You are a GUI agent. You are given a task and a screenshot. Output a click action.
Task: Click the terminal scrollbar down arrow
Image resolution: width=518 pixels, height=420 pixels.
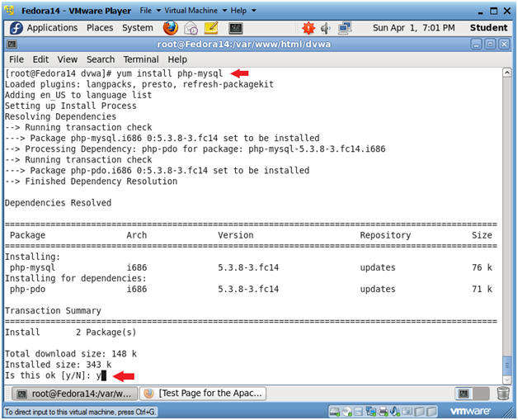tap(507, 380)
